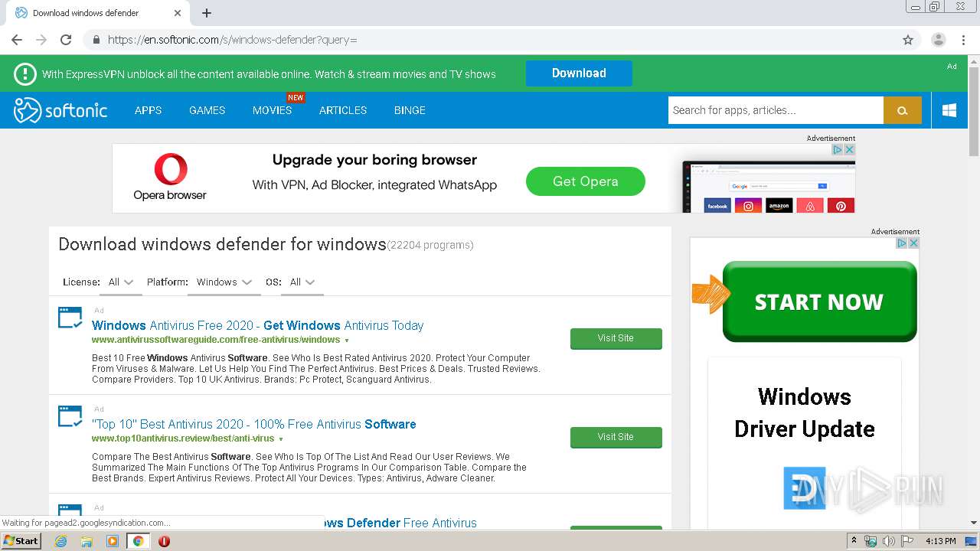The image size is (980, 551).
Task: Select the Windows platform logo icon
Action: coord(949,110)
